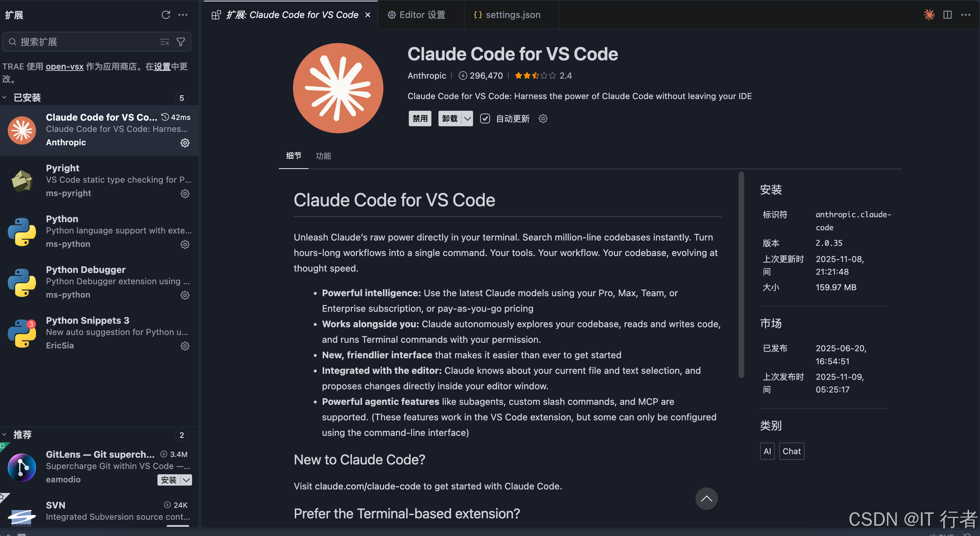Click the scroll-to-top arrow button
980x536 pixels.
706,499
